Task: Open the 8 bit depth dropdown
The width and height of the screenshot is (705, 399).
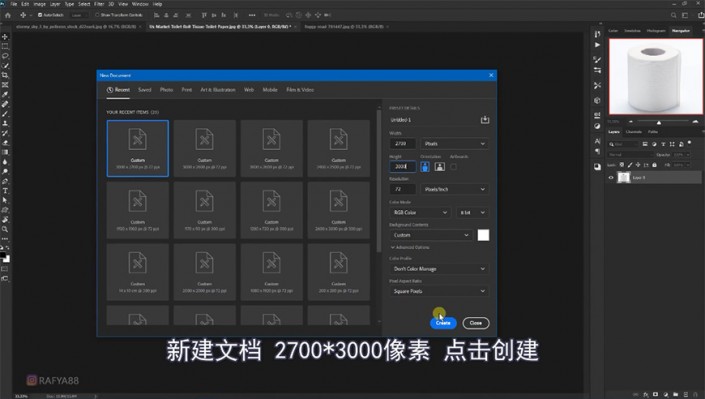Action: click(x=472, y=212)
